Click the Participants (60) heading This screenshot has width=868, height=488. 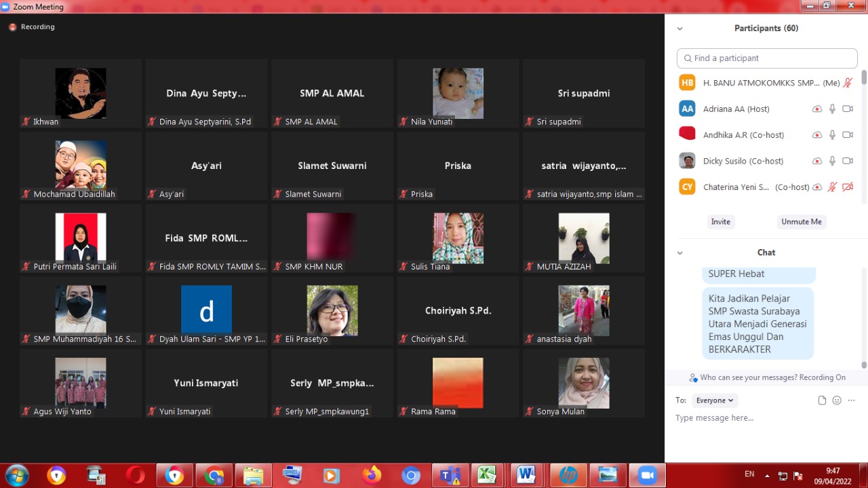(766, 29)
